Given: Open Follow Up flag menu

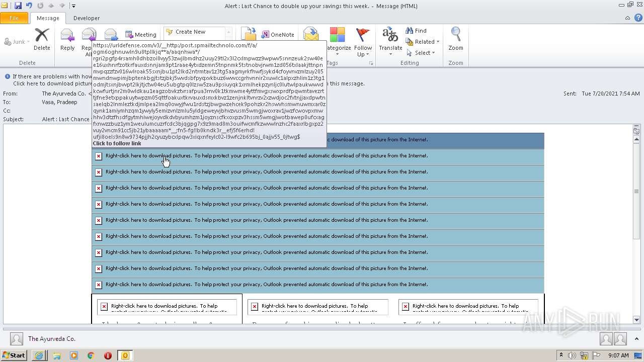Looking at the screenshot, I should (363, 42).
